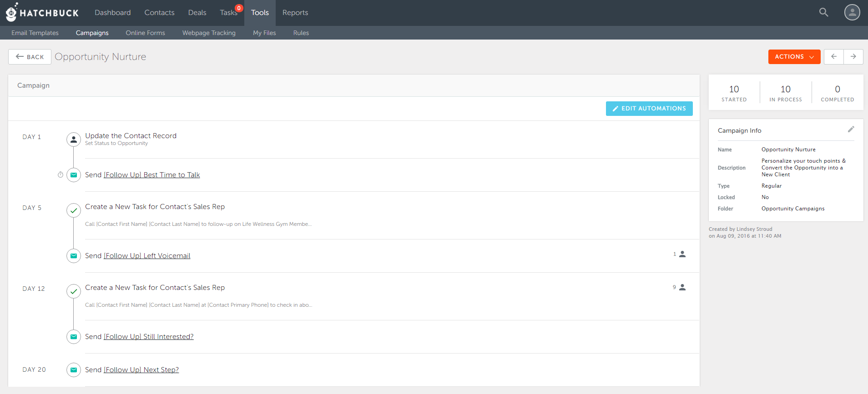The height and width of the screenshot is (394, 868).
Task: Expand the Actions dropdown button
Action: 794,57
